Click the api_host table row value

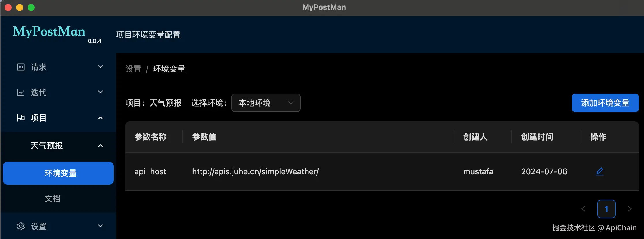(x=255, y=172)
